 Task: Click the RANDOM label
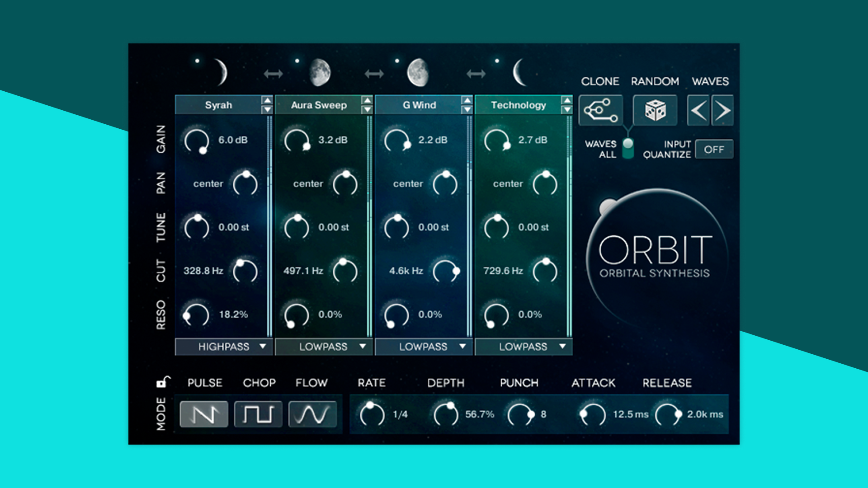[x=654, y=82]
